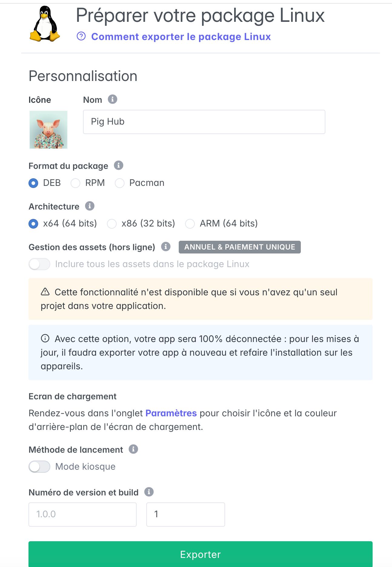Enable the Mode kiosque toggle

pyautogui.click(x=40, y=467)
